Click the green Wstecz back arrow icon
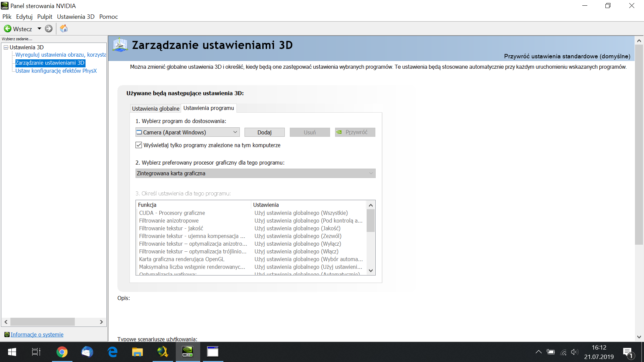 click(x=7, y=29)
